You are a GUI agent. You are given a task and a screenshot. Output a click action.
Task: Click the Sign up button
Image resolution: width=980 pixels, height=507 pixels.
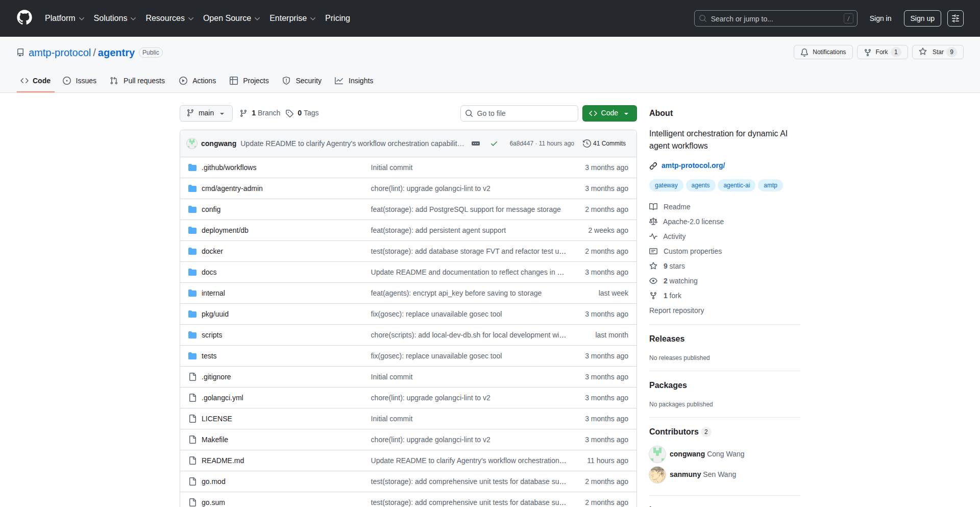[922, 18]
